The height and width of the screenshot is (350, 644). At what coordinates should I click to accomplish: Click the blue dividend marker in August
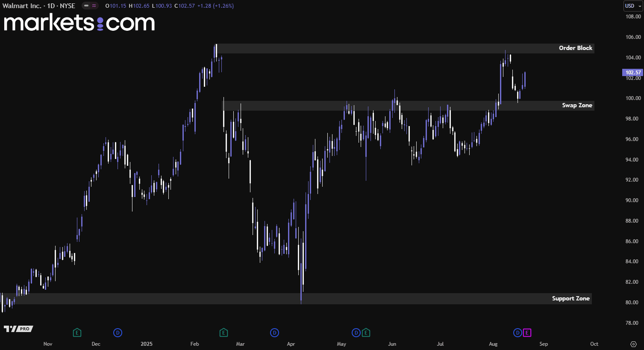tap(518, 332)
